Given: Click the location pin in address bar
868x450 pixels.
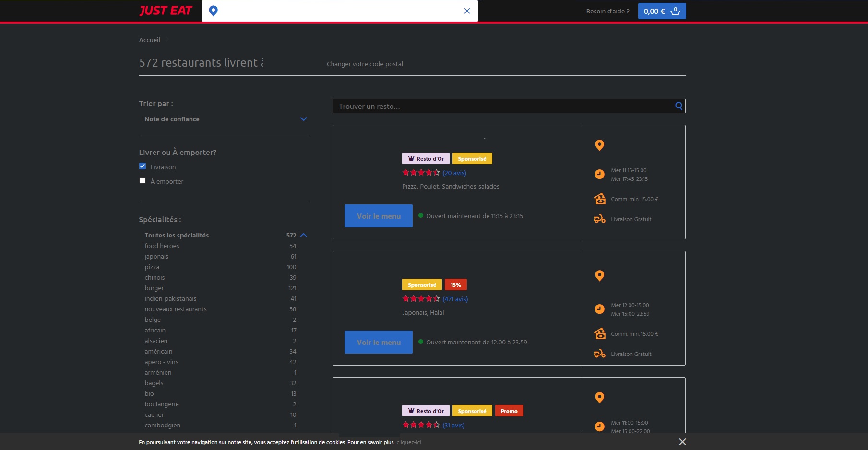Looking at the screenshot, I should 214,11.
